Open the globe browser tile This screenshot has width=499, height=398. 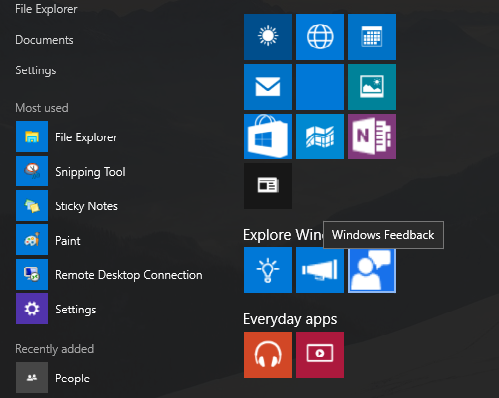pos(320,37)
